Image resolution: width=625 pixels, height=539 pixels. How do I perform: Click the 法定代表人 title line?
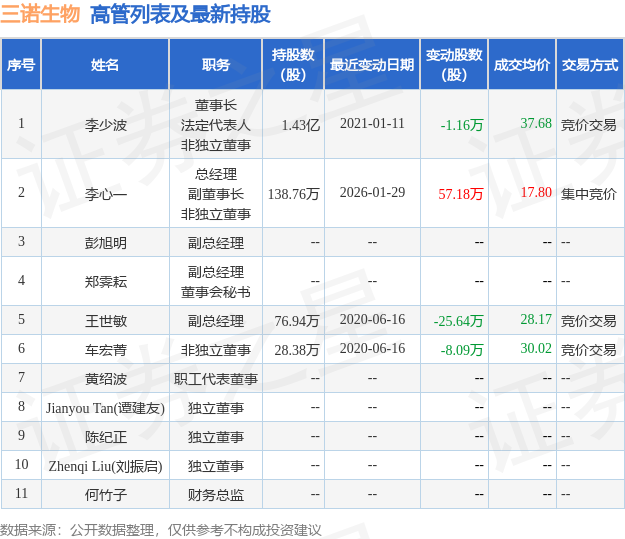[216, 125]
